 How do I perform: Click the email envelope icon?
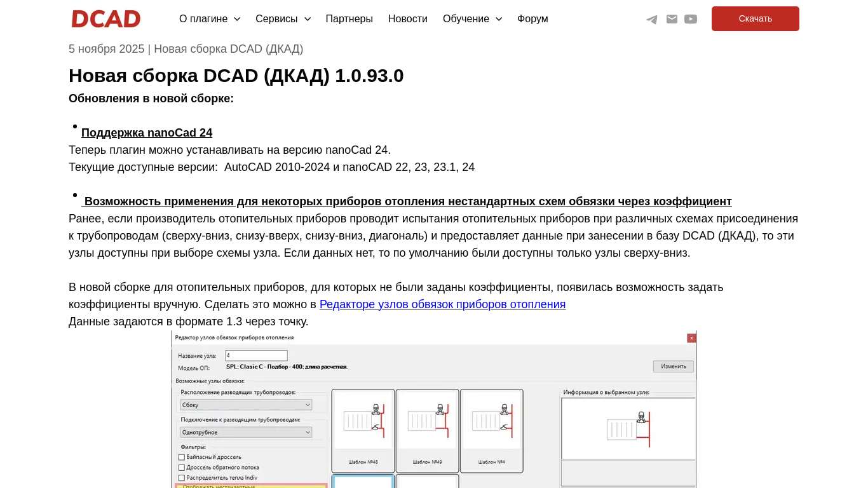(672, 19)
